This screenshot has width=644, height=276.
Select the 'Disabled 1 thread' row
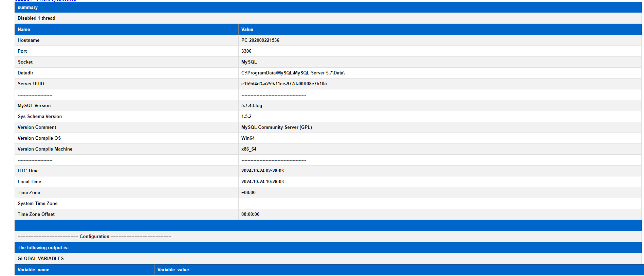328,18
